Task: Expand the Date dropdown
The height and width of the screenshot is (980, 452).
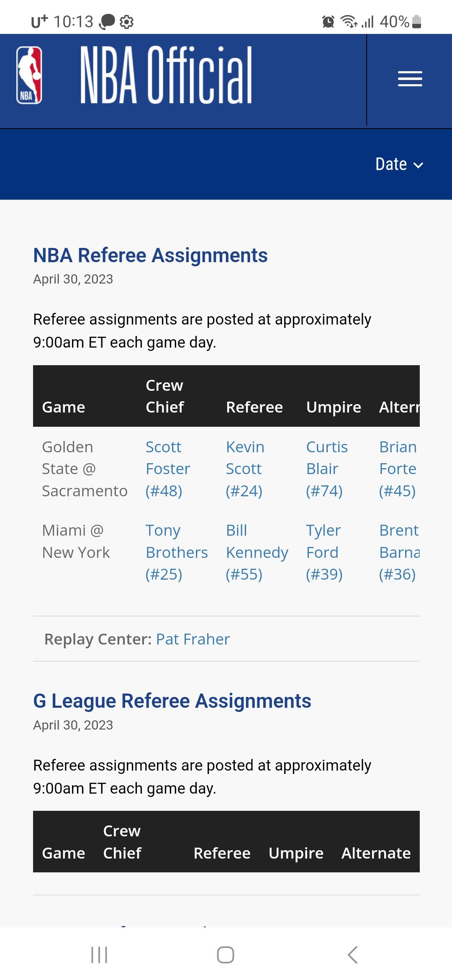Action: pos(399,164)
